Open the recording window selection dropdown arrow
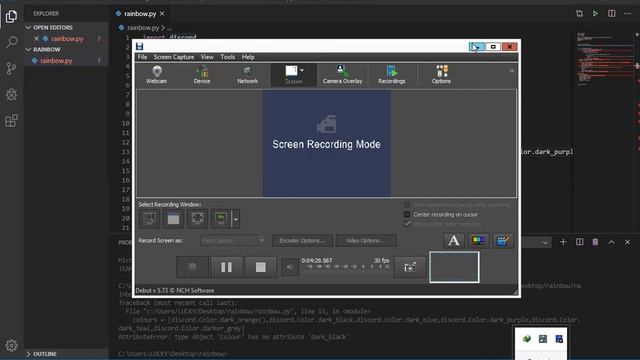Viewport: 640px width, 360px height. (236, 219)
